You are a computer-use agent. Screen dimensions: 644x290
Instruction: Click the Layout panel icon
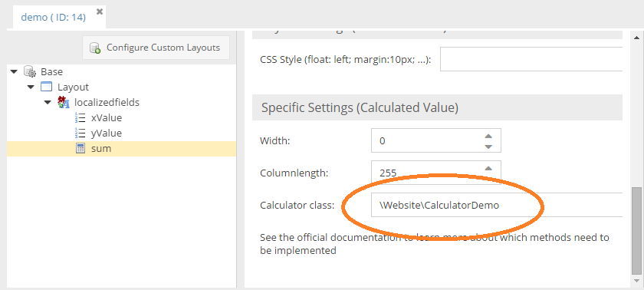[47, 87]
